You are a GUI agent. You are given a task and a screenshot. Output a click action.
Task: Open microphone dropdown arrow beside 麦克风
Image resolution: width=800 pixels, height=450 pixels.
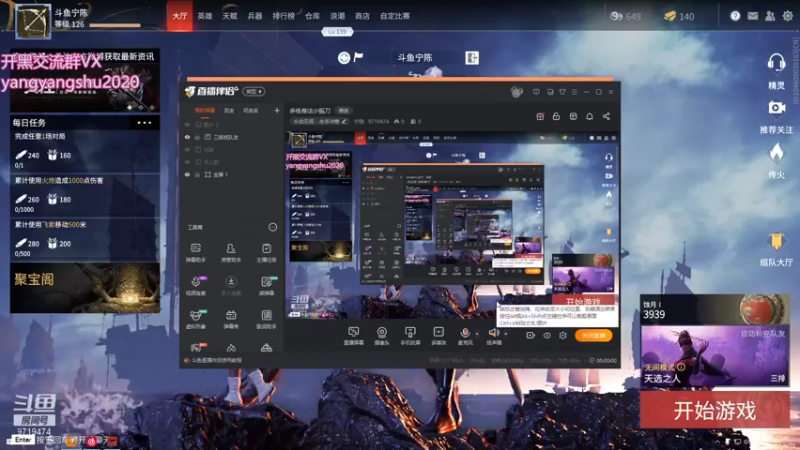coord(477,334)
